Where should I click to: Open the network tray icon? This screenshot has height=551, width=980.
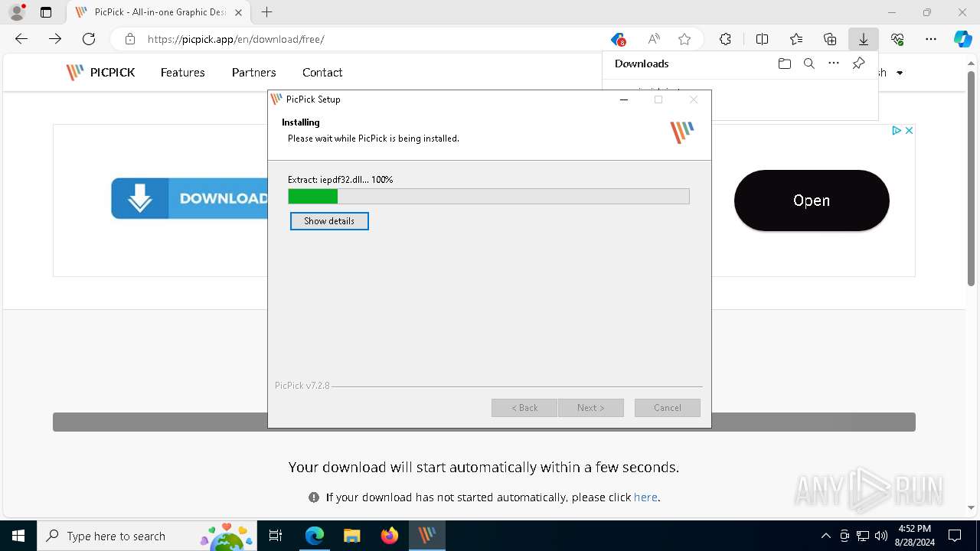[863, 536]
